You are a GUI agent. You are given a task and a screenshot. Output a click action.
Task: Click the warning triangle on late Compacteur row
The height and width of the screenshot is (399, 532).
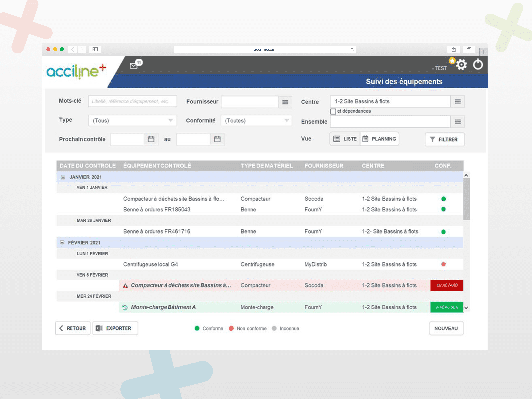pos(125,286)
